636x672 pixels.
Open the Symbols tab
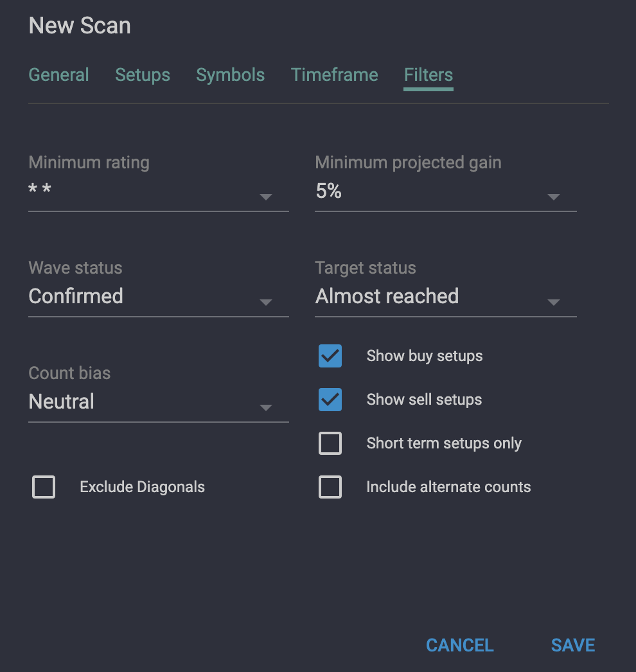tap(230, 75)
